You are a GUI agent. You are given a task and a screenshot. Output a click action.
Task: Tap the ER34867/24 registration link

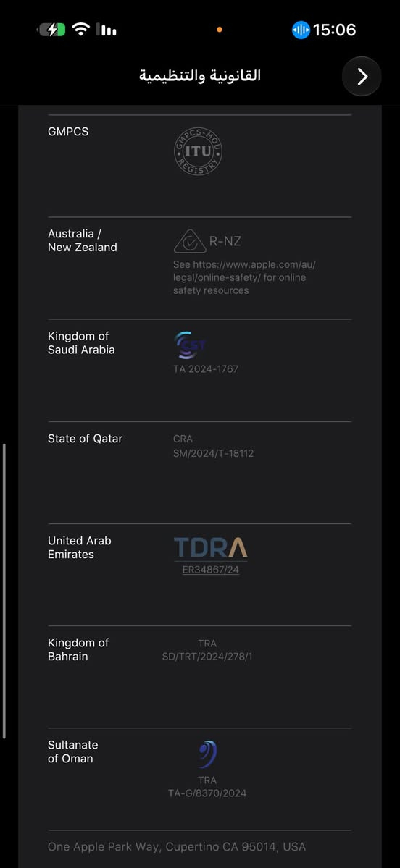coord(211,570)
